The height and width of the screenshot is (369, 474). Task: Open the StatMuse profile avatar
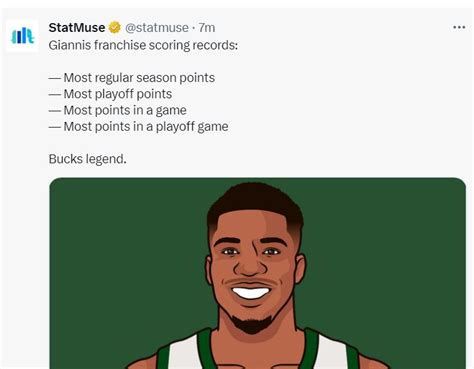pyautogui.click(x=22, y=36)
